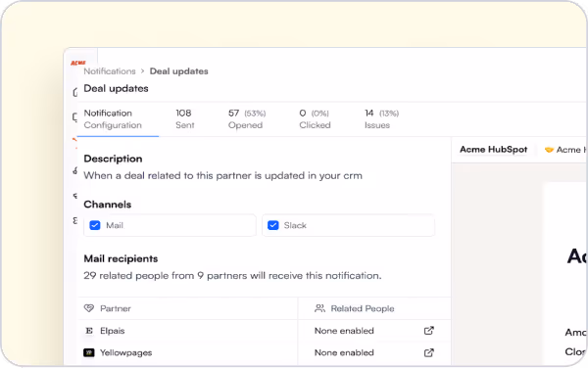Screen dimensions: 588x368
Task: Go back to Notifications breadcrumb
Action: (110, 71)
